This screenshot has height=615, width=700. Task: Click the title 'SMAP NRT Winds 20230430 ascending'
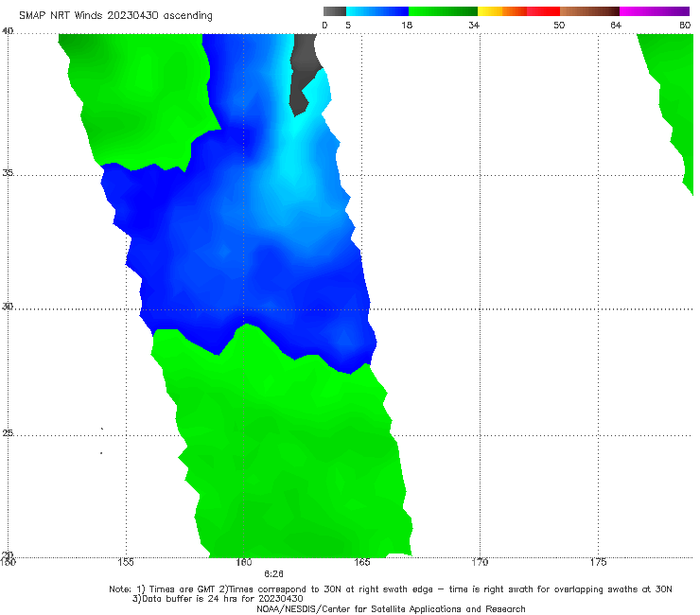tap(115, 15)
